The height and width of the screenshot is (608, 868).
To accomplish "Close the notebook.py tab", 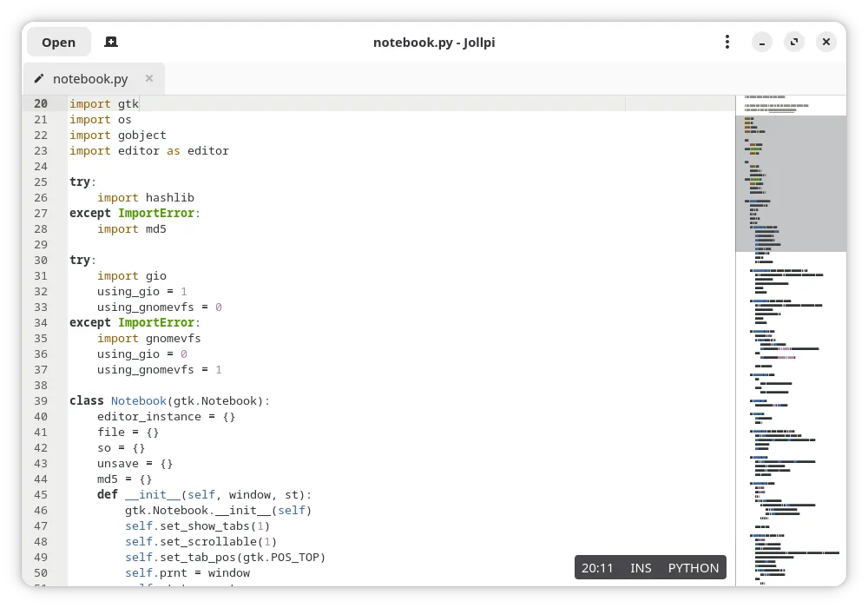I will tap(149, 79).
